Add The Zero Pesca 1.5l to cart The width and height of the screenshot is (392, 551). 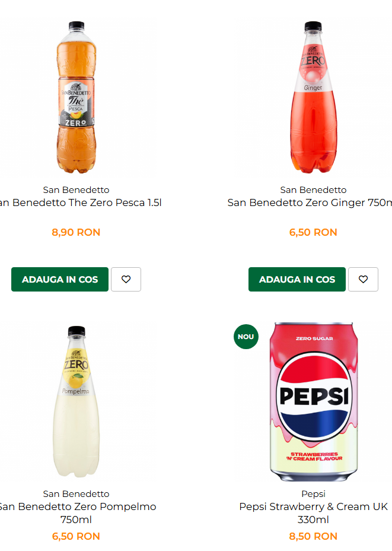click(60, 280)
